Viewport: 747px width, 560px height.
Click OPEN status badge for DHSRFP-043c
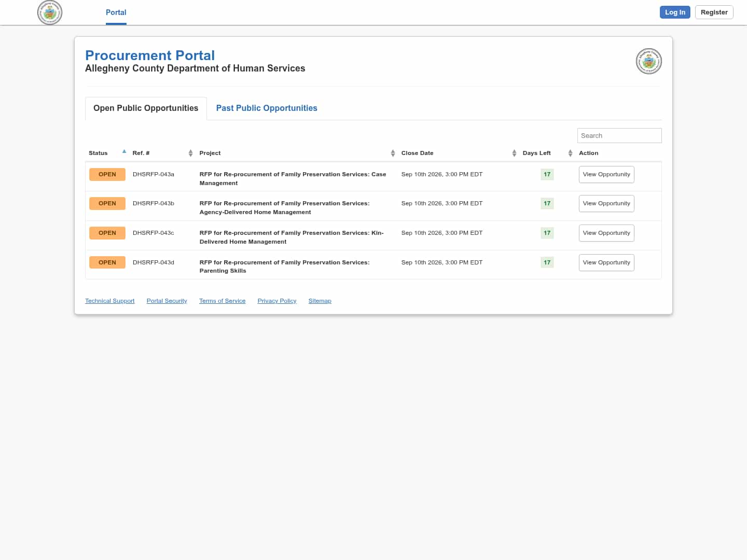pos(107,233)
